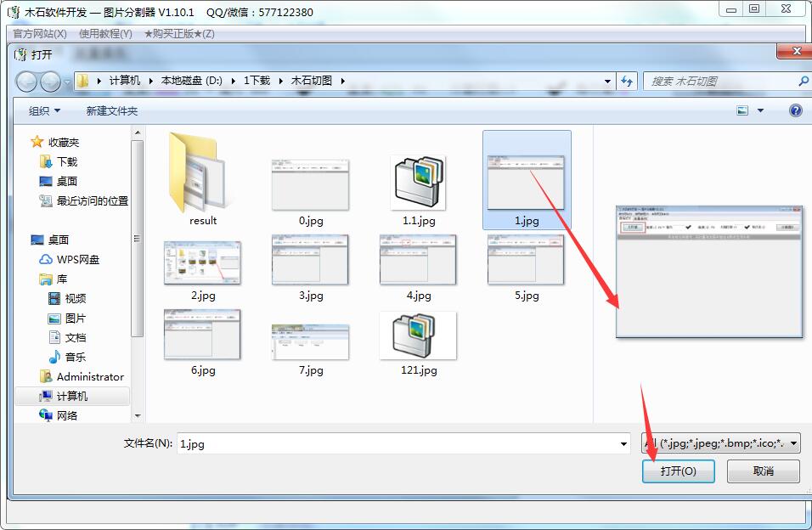
Task: Open ★购买正版★(Z) menu
Action: tap(179, 34)
